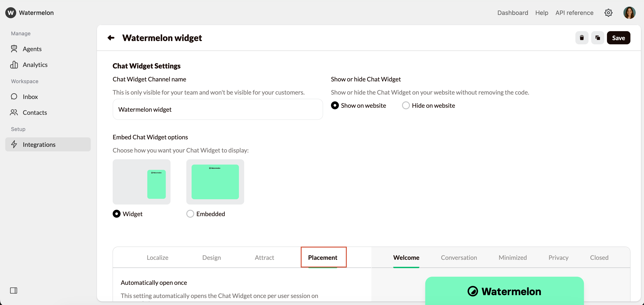Select Show on website radio button
The height and width of the screenshot is (305, 644).
(335, 105)
